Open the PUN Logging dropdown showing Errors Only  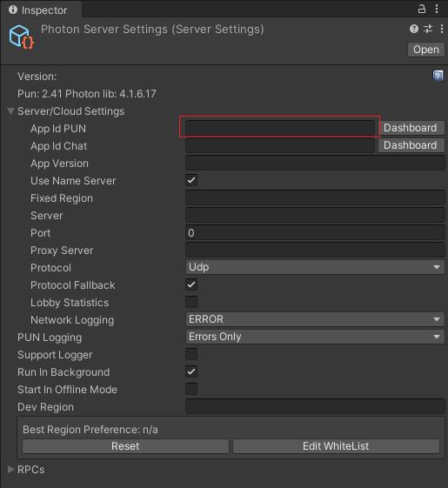point(315,337)
